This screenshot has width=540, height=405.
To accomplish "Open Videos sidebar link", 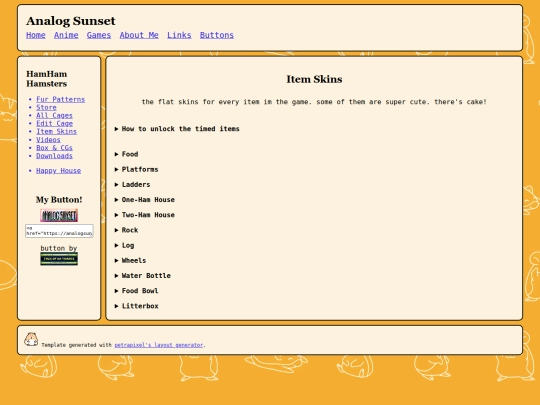I will (x=48, y=139).
